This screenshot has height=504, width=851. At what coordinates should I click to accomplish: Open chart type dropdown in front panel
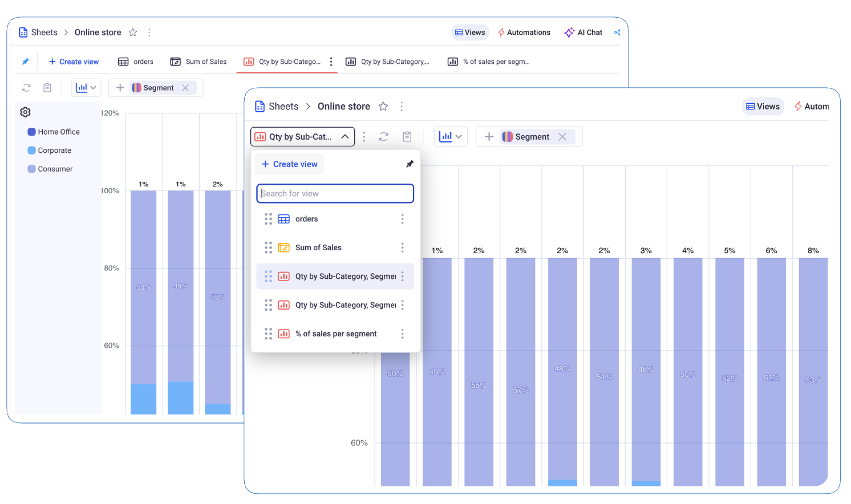[451, 137]
